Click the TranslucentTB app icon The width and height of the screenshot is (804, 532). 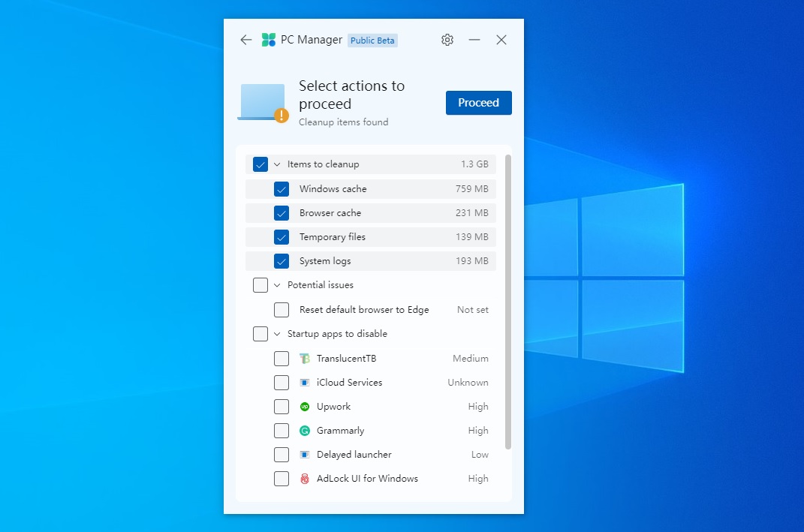[x=304, y=359]
